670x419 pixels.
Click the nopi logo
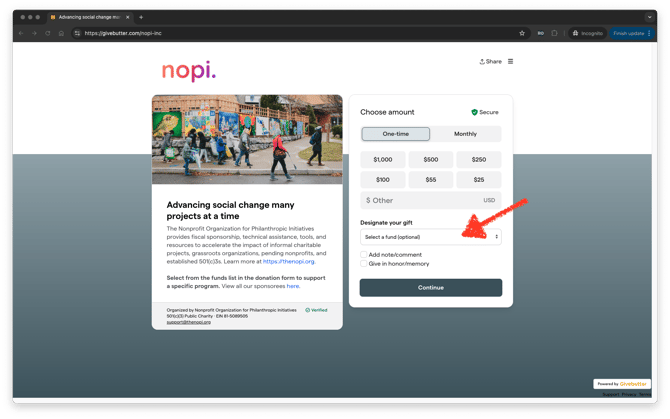point(189,71)
